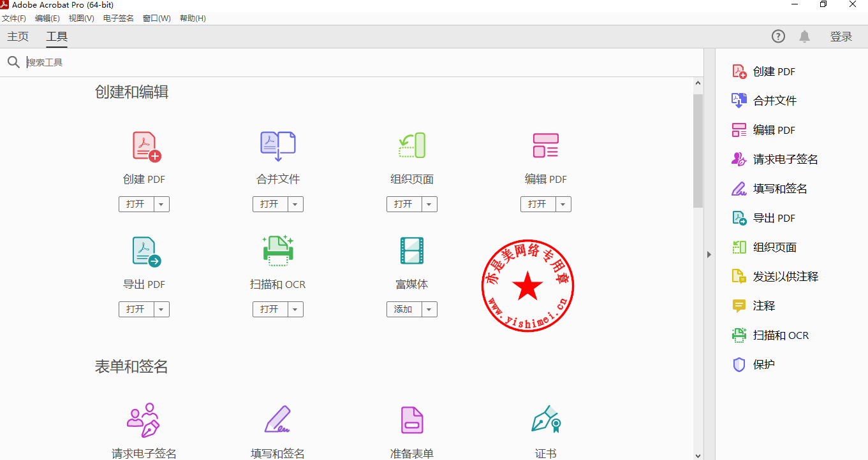Click 打开 button under 扫描和 OCR

(x=270, y=309)
